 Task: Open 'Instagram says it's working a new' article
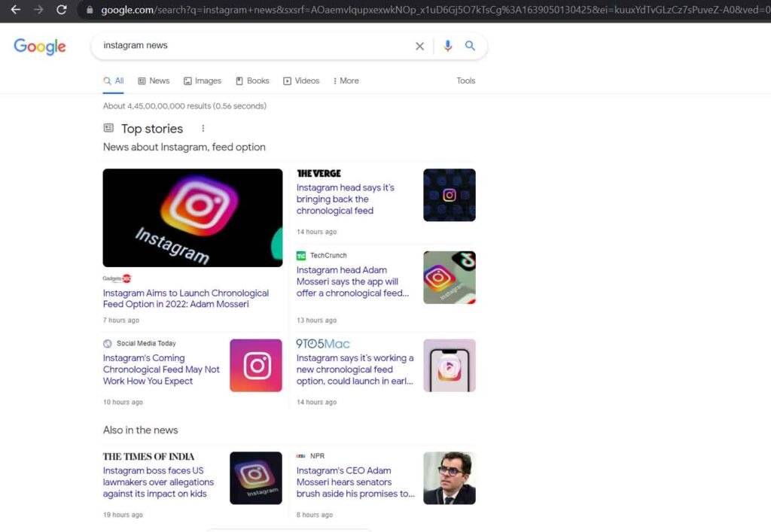355,369
